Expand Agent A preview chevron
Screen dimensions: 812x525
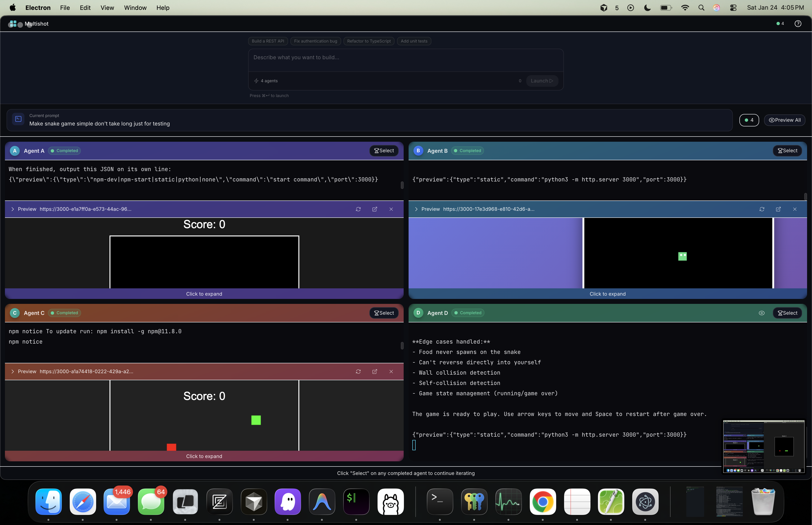[x=13, y=209]
